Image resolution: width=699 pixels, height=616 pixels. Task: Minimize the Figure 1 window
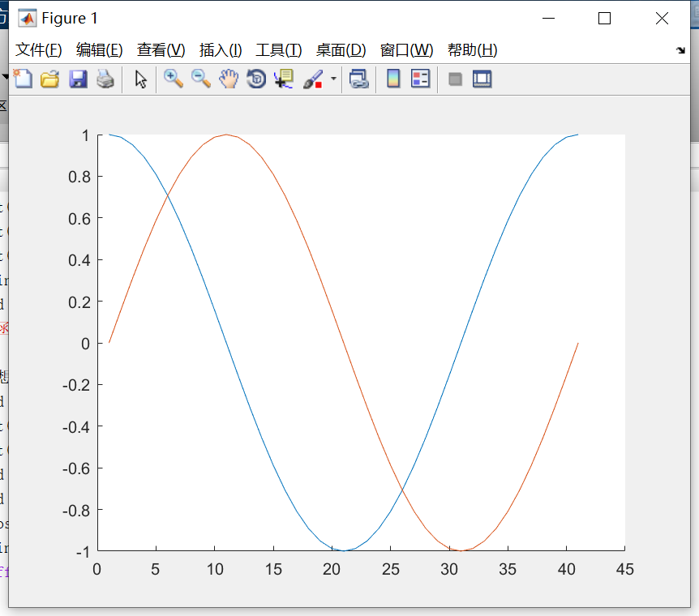click(548, 19)
